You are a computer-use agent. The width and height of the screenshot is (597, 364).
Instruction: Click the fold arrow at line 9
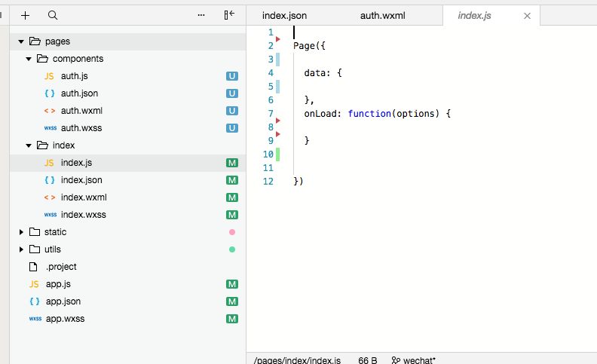[x=278, y=134]
